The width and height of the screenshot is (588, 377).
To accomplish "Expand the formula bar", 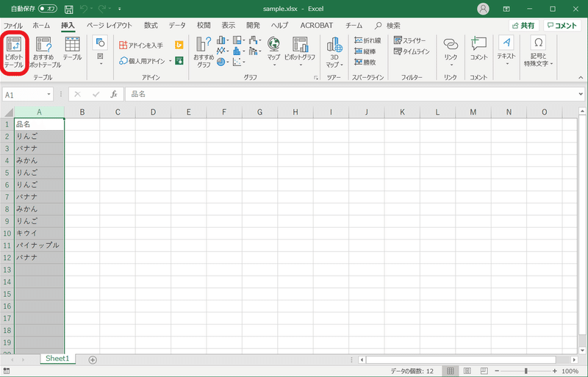I will tap(581, 95).
